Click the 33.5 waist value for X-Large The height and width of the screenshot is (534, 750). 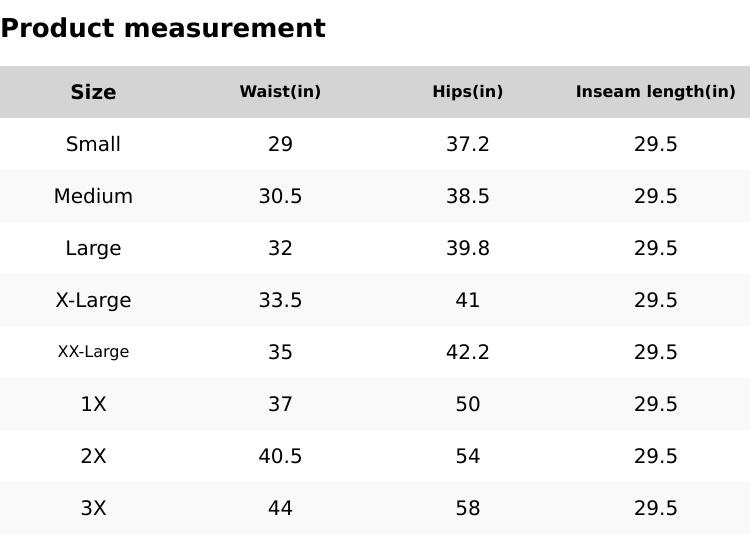(x=280, y=300)
